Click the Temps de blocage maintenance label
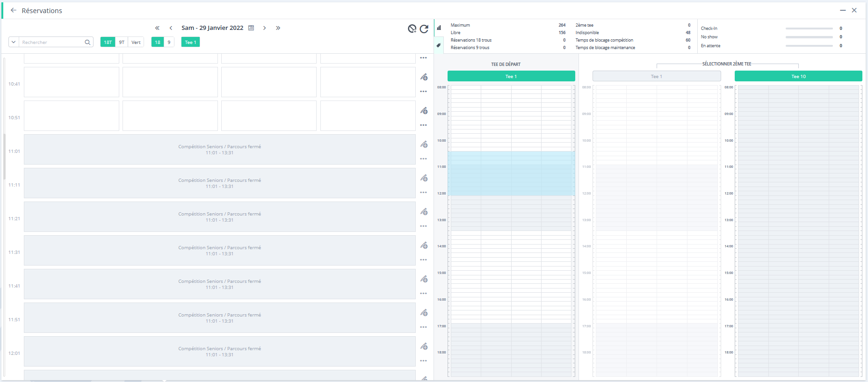Viewport: 868px width, 382px height. pos(605,48)
